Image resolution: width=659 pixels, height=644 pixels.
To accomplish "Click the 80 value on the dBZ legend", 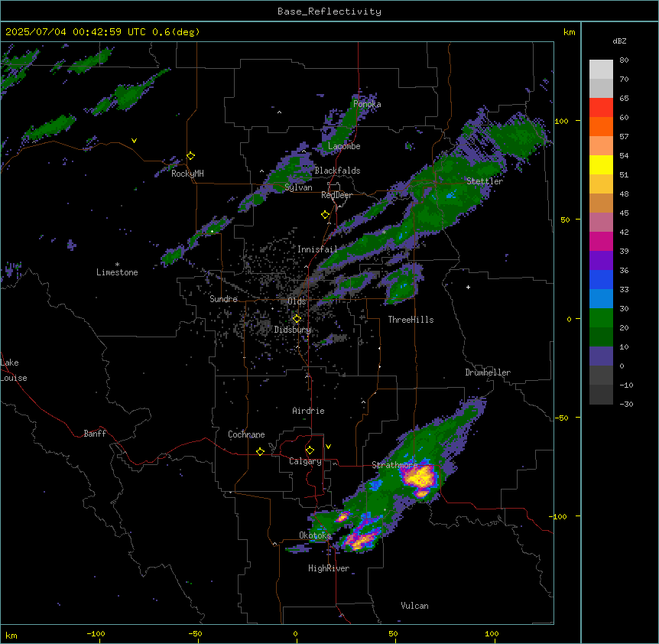I will [624, 60].
